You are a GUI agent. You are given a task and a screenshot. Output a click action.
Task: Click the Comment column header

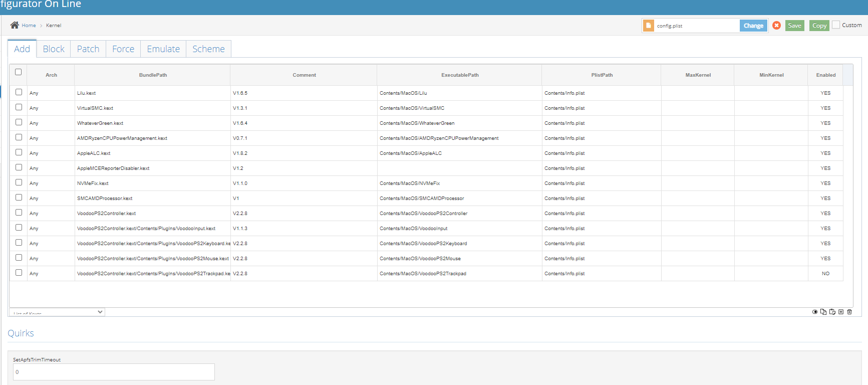point(304,75)
